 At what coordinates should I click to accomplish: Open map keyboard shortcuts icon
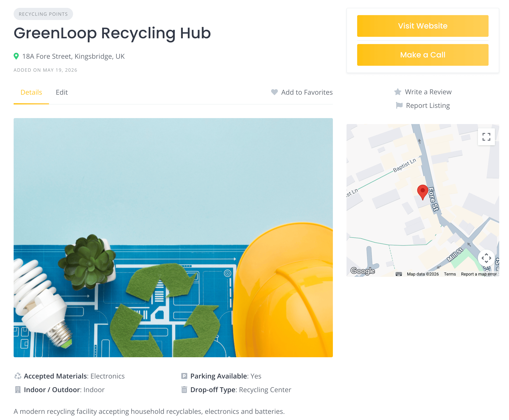pos(399,274)
